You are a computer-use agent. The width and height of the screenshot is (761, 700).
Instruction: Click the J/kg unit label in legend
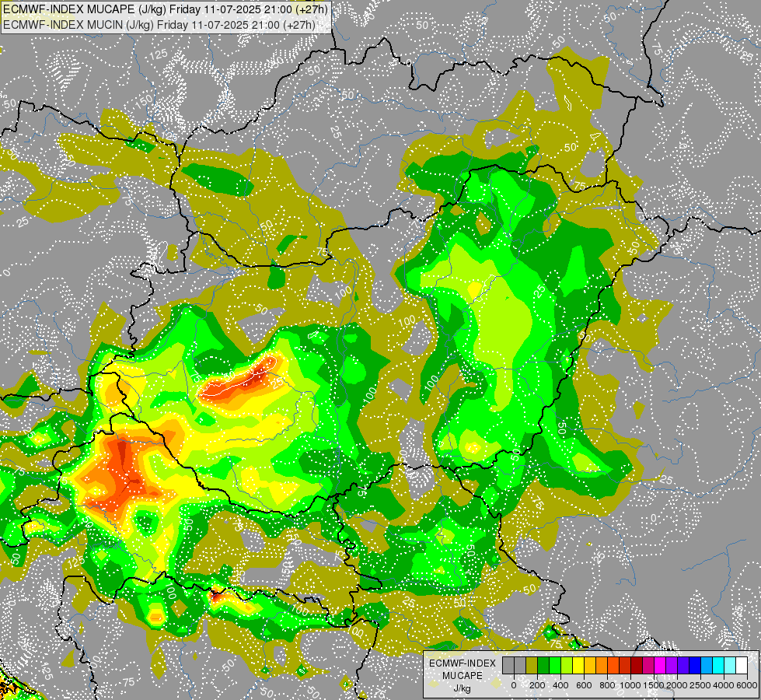(462, 688)
